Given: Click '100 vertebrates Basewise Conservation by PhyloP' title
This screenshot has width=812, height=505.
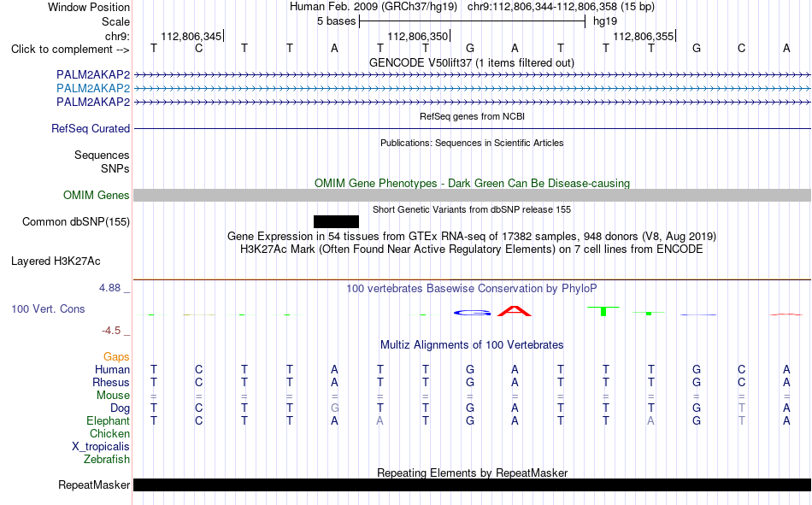Looking at the screenshot, I should pyautogui.click(x=472, y=289).
